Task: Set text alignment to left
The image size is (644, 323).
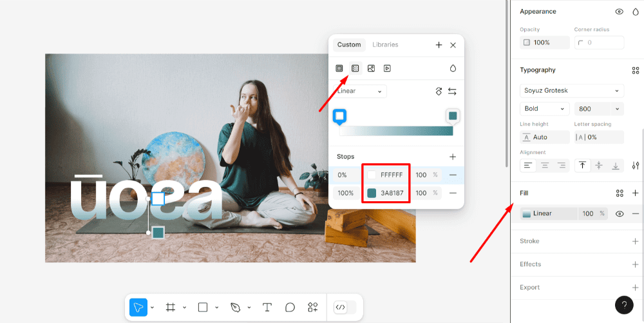Action: point(528,165)
